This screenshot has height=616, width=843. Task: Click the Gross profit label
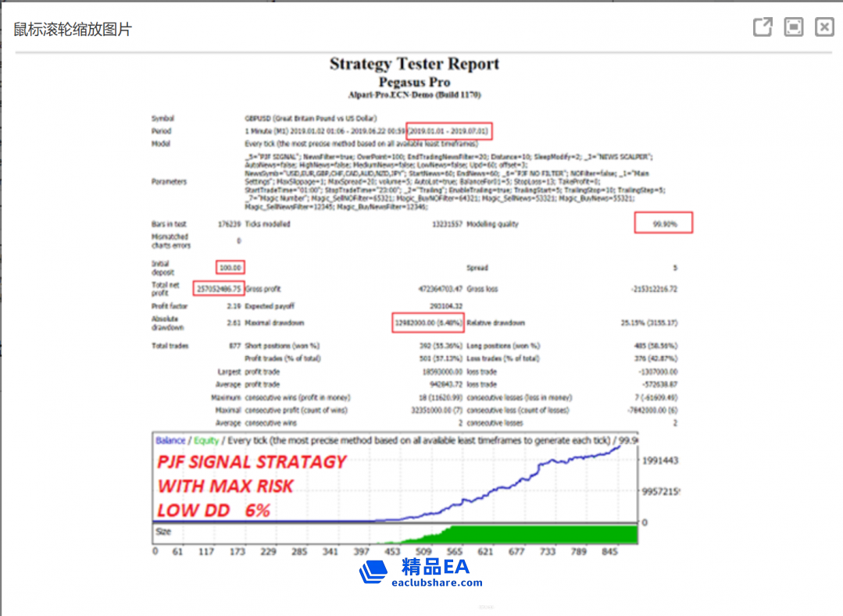(263, 289)
